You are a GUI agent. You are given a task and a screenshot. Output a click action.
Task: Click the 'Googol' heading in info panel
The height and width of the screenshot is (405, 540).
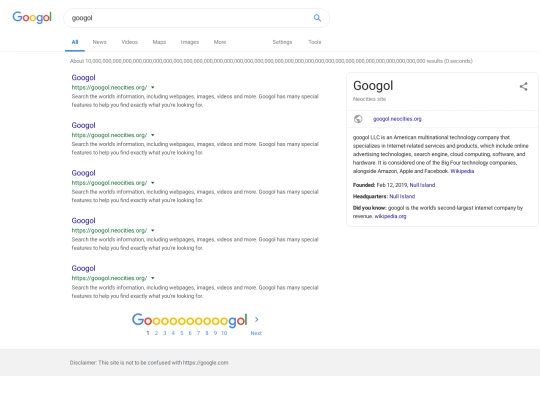coord(373,86)
